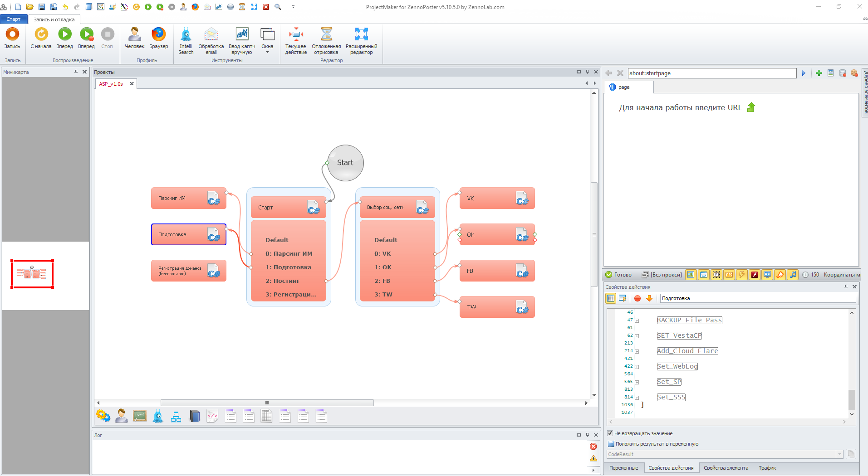Open Обработка email tool
Screen dimensions: 868x476
tap(211, 35)
